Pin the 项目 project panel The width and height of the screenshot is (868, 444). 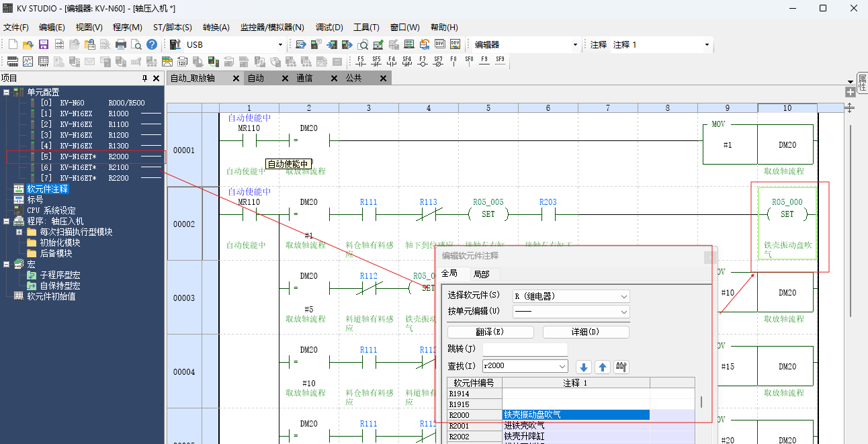click(x=144, y=79)
